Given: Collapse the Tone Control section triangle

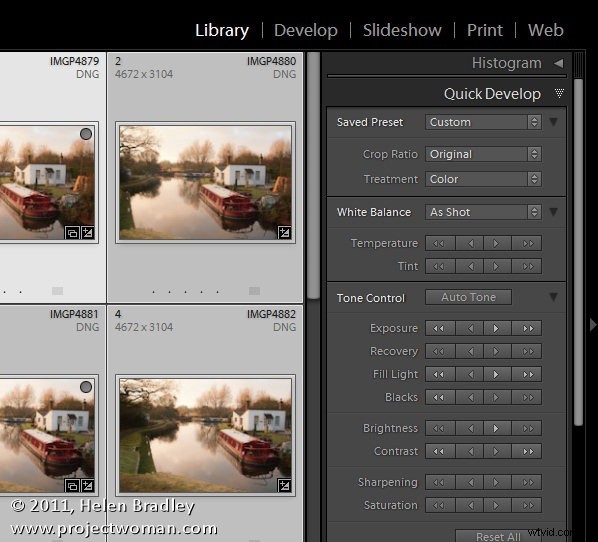Looking at the screenshot, I should tap(554, 297).
